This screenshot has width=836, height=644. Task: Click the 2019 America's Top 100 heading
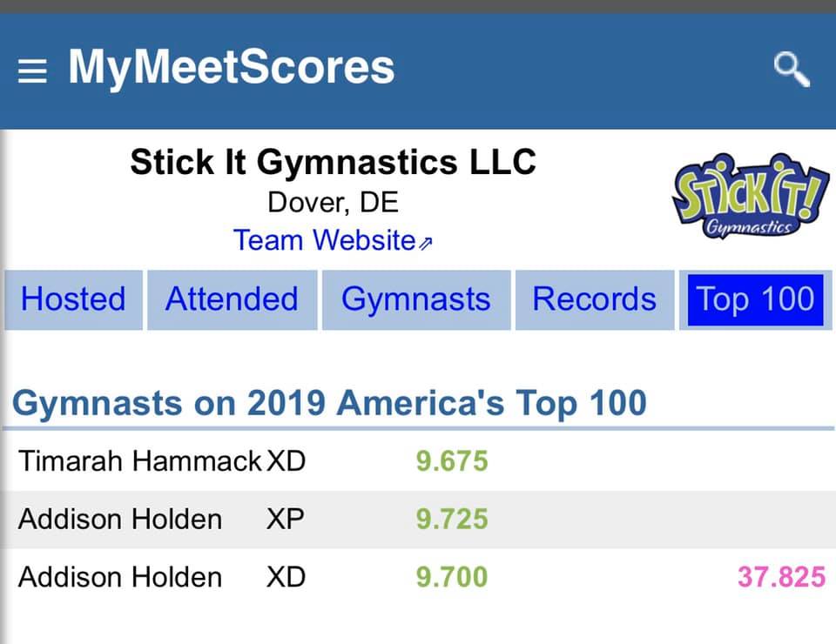click(329, 404)
